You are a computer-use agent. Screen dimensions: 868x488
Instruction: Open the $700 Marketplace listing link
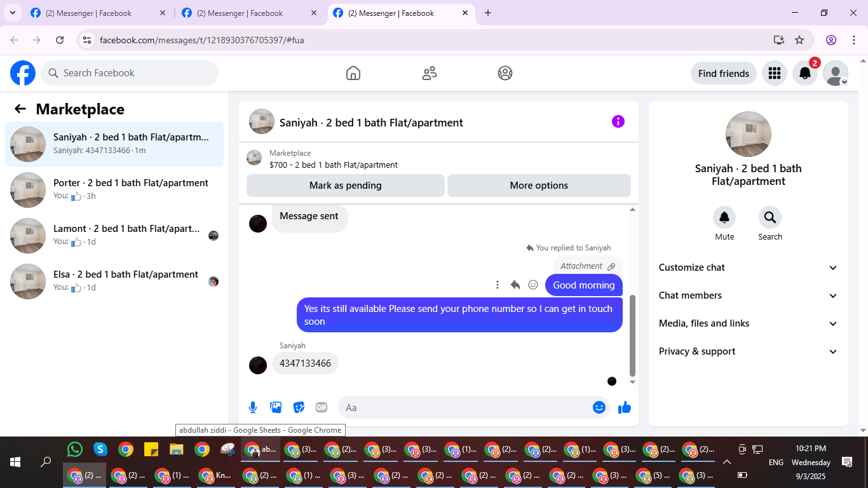pyautogui.click(x=334, y=165)
